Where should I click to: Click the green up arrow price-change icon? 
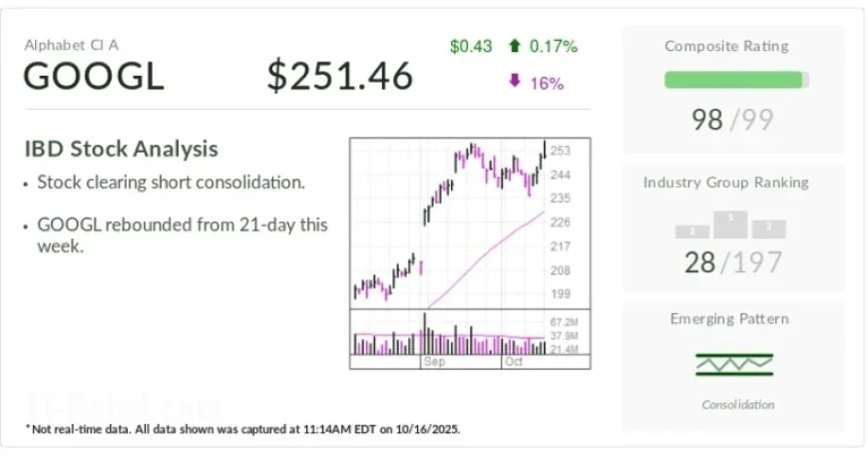pos(515,46)
